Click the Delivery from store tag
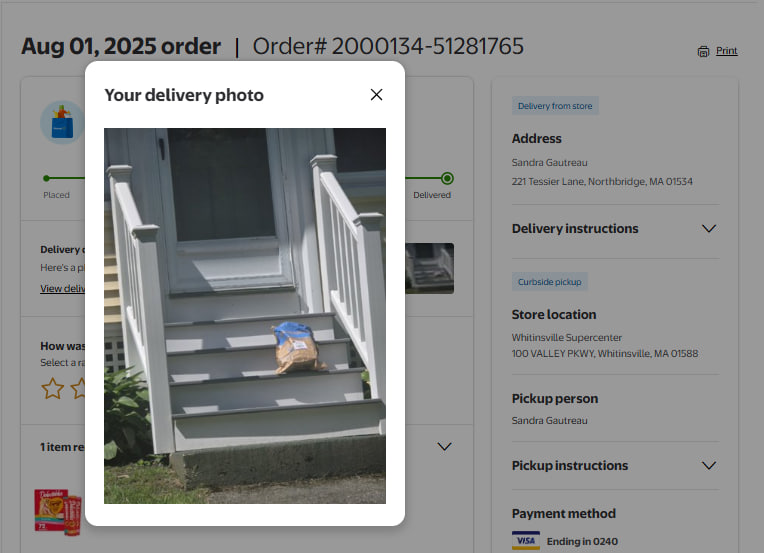The width and height of the screenshot is (764, 553). [x=555, y=106]
